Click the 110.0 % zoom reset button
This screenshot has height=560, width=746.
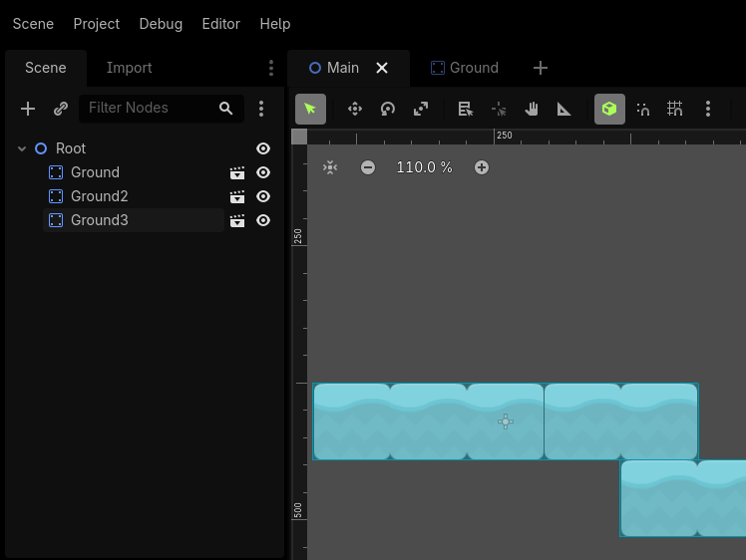424,167
